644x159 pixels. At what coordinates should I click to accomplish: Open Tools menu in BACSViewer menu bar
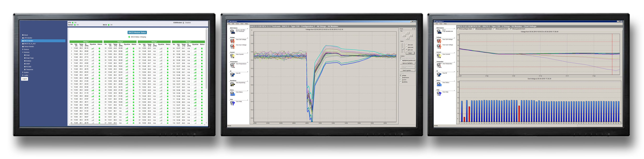click(x=237, y=24)
